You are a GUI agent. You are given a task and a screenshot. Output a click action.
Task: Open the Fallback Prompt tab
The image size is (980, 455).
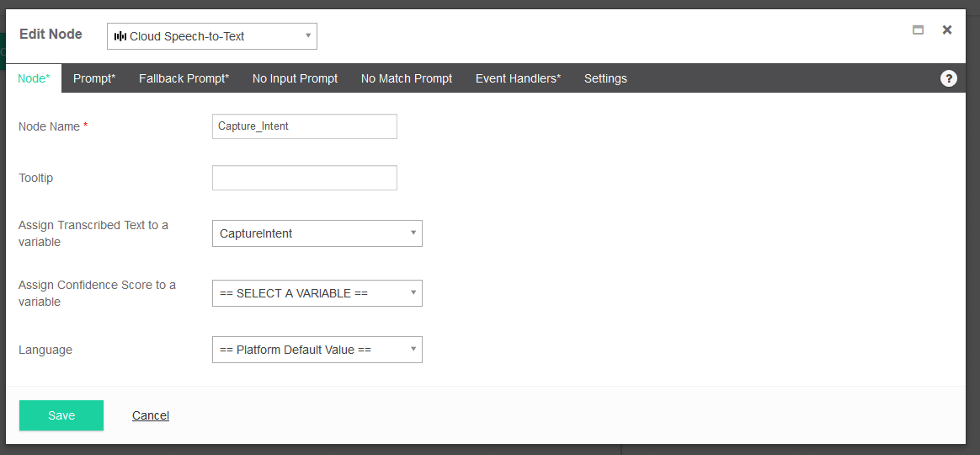click(184, 78)
